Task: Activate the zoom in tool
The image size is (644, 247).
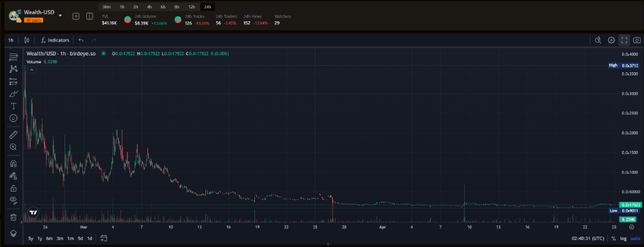Action: coord(13,147)
